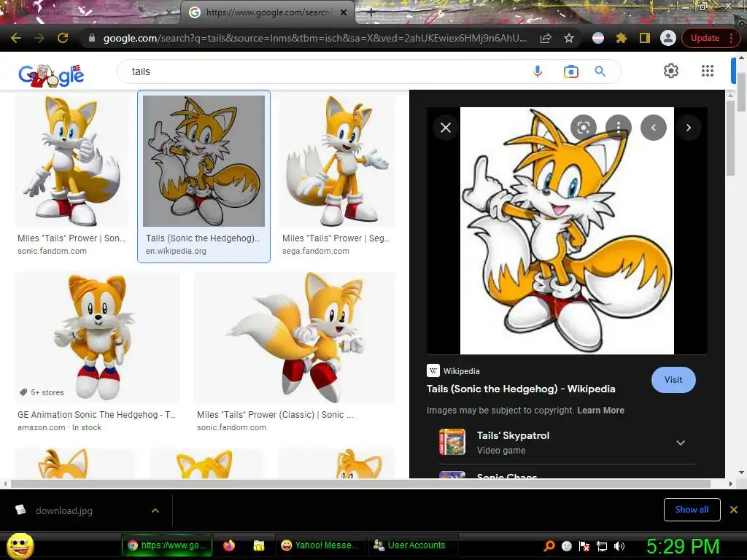
Task: Open the Google apps grid
Action: pos(708,71)
